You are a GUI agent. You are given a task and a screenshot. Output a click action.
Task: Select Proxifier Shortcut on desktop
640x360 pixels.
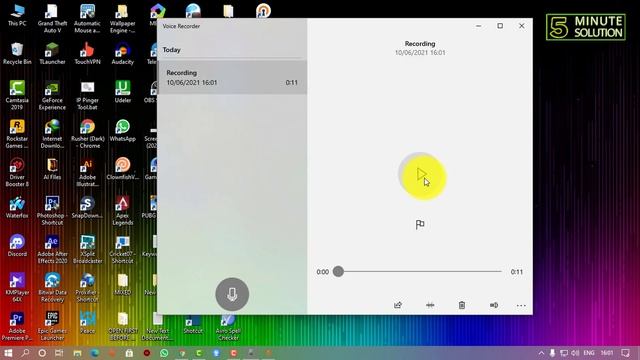pos(87,287)
